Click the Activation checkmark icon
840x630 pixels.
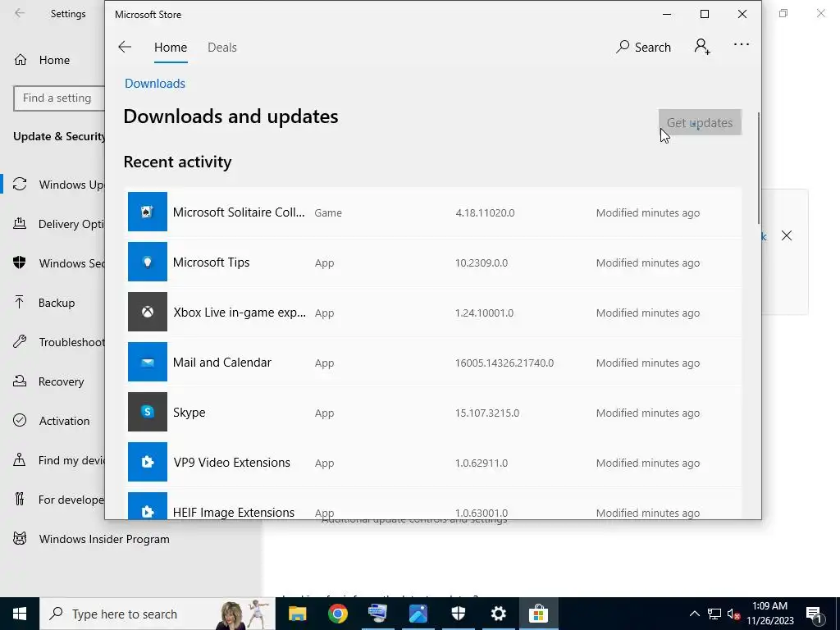tap(20, 420)
